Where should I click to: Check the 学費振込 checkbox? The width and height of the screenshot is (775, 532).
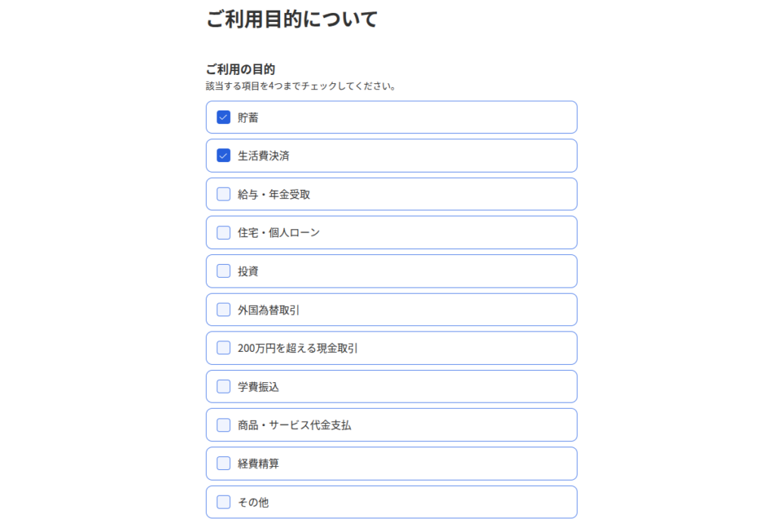pos(223,387)
